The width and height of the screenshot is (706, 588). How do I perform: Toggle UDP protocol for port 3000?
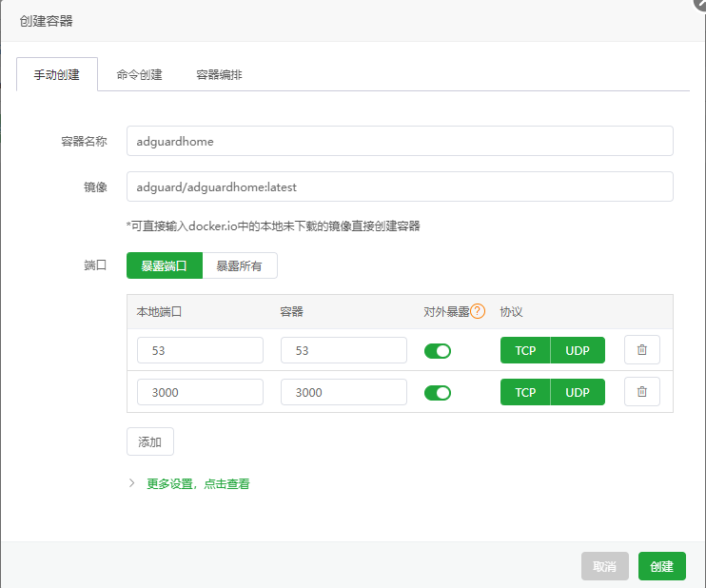click(x=578, y=392)
